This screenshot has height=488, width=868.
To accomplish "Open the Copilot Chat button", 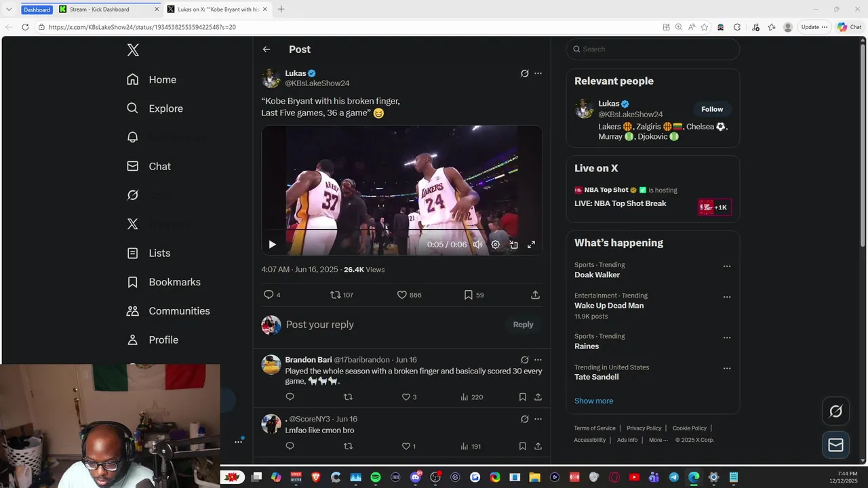I will click(x=850, y=27).
